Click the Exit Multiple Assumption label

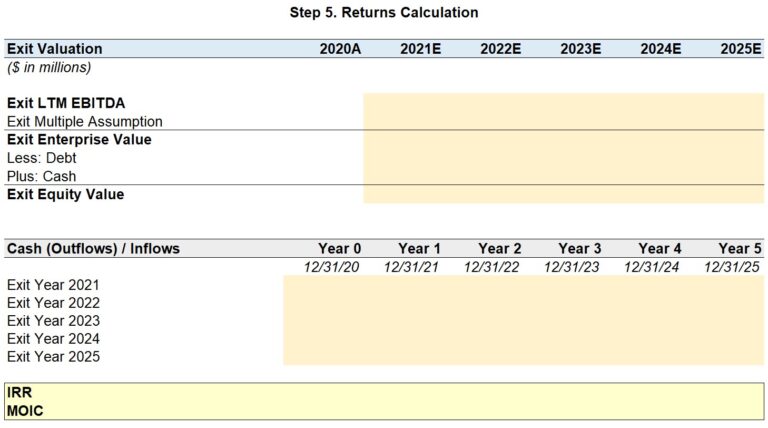(85, 121)
